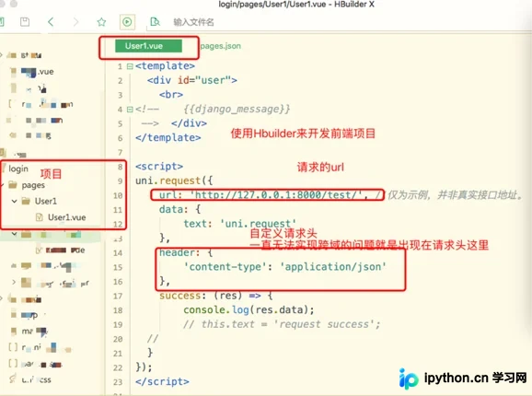532x396 pixels.
Task: Click the User1.vue file icon in tree
Action: pos(40,217)
